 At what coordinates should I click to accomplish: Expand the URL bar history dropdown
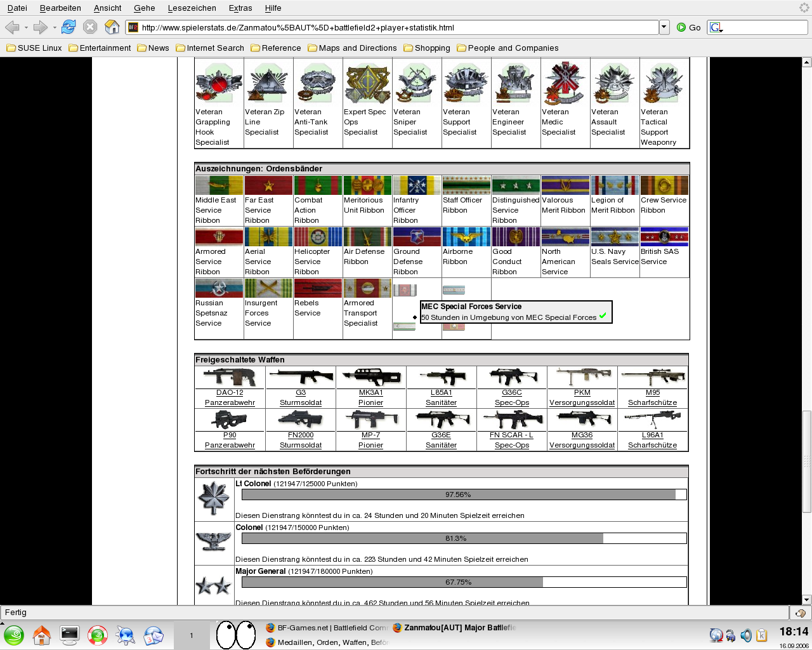(x=664, y=27)
